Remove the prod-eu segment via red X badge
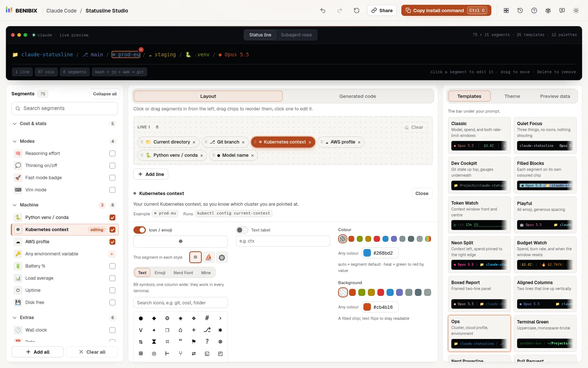This screenshot has width=588, height=368. (141, 50)
